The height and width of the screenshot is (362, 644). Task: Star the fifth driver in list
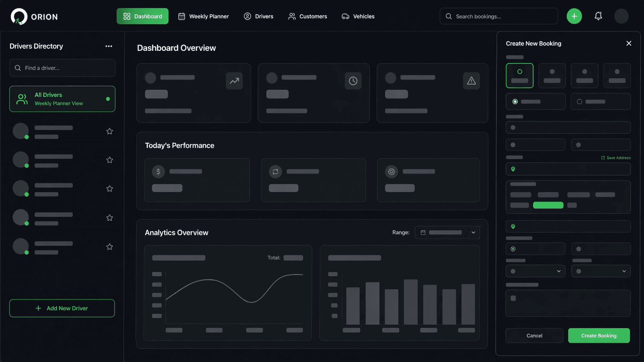click(110, 247)
